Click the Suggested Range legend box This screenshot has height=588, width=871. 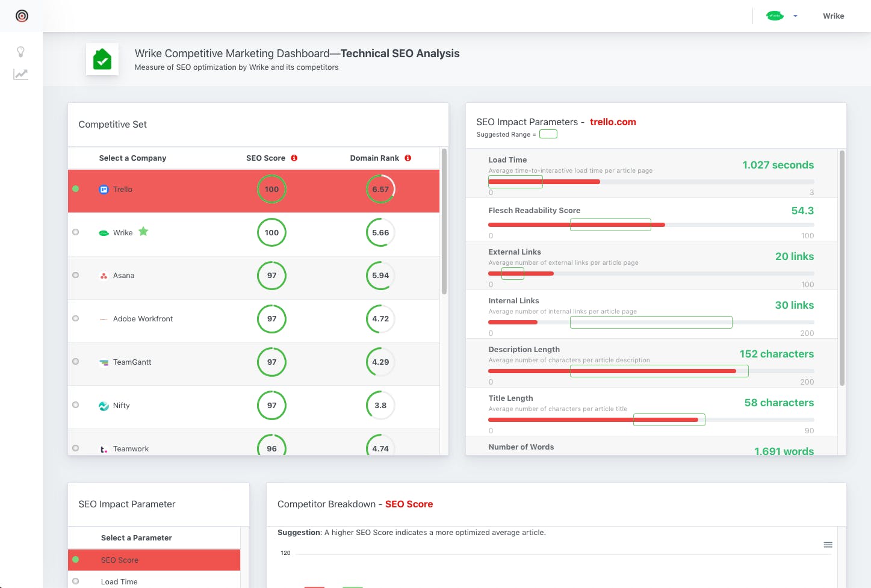click(548, 134)
